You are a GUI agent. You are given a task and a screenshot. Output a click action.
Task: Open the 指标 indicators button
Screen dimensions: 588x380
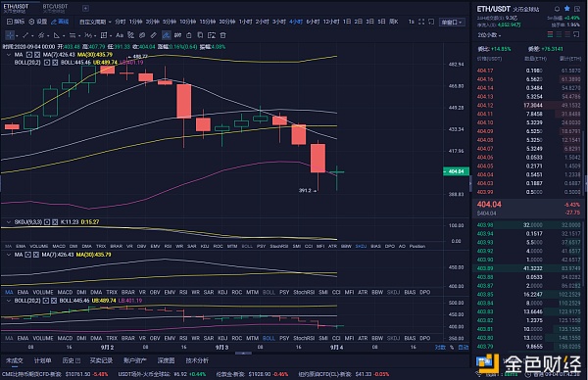(16, 22)
